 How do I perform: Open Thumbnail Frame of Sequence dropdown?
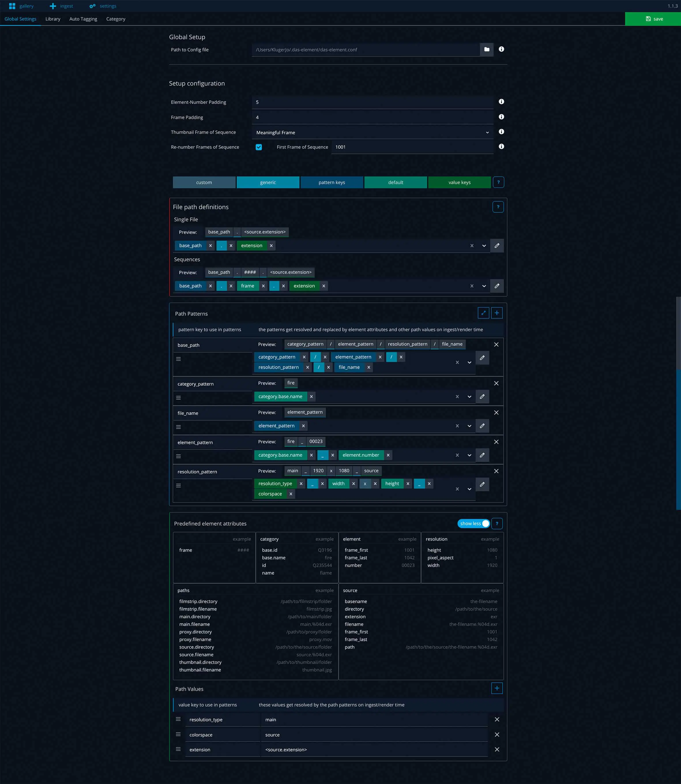coord(372,132)
